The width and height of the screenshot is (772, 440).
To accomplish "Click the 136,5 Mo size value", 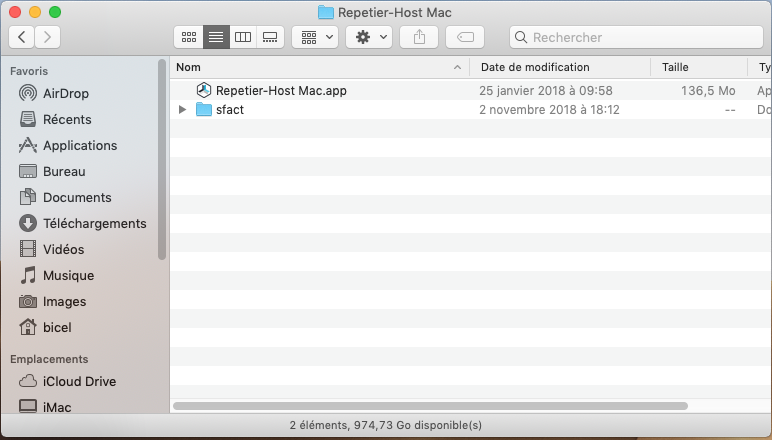I will coord(708,91).
